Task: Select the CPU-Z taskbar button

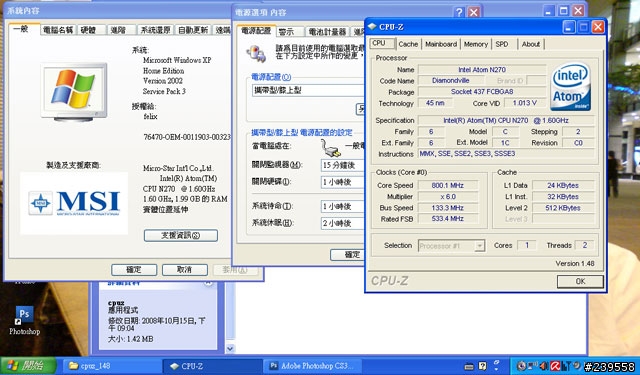Action: [211, 366]
